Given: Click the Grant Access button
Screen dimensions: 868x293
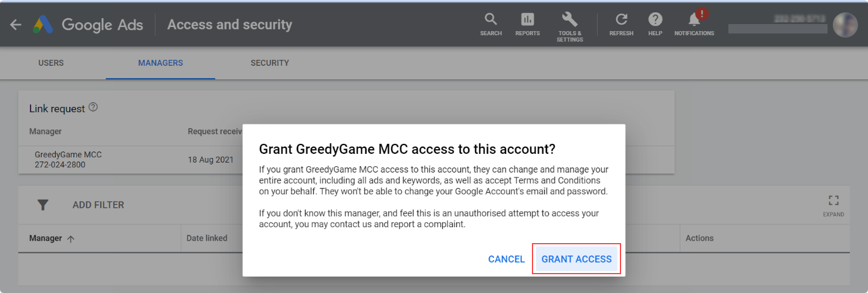Looking at the screenshot, I should [577, 259].
